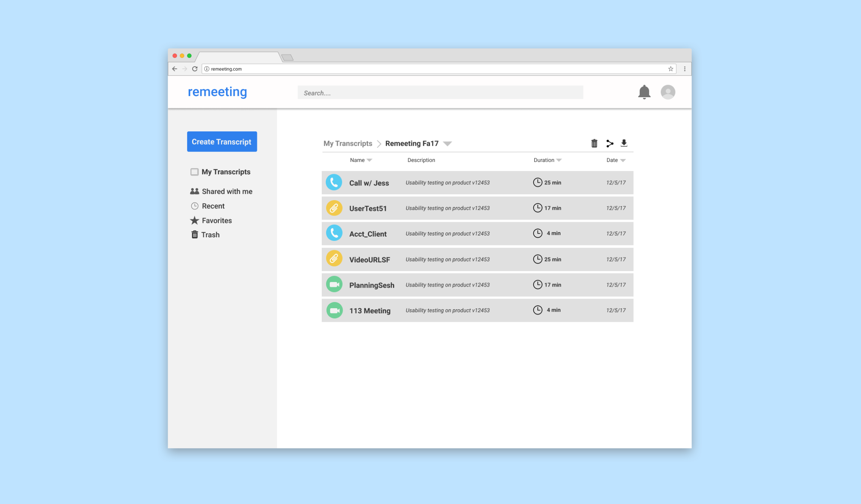Click the share icon above the table
Viewport: 861px width, 504px height.
point(609,143)
